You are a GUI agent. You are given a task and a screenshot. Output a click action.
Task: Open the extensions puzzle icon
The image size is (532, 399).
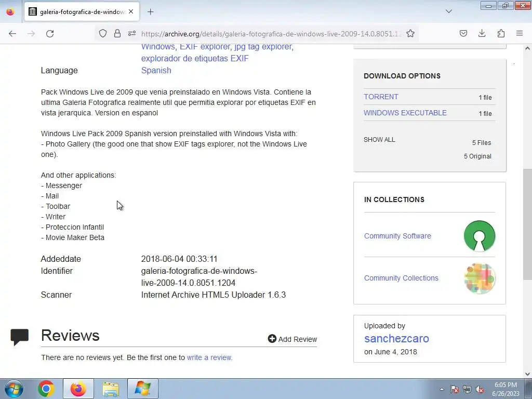501,33
